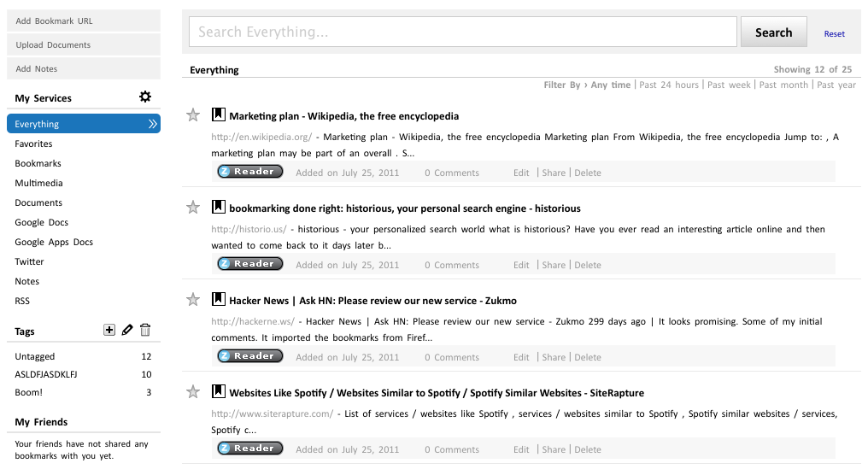Select Google Apps Docs service
The width and height of the screenshot is (868, 475).
[x=55, y=242]
